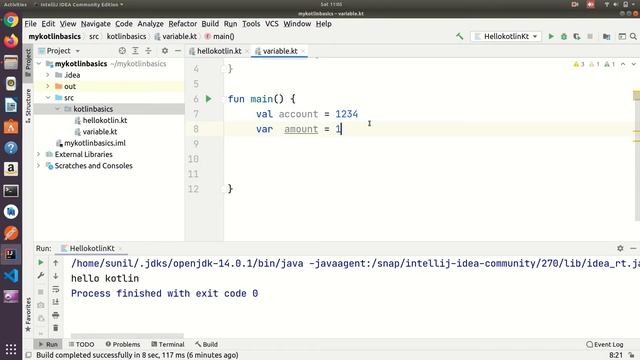Click the grayed Stop button in top toolbar
The image size is (640, 360).
(x=590, y=36)
